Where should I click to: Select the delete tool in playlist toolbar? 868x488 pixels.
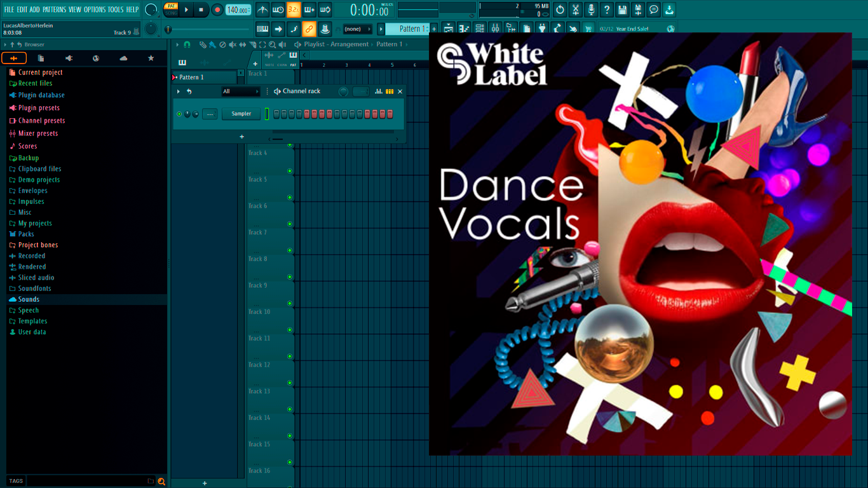click(x=222, y=44)
